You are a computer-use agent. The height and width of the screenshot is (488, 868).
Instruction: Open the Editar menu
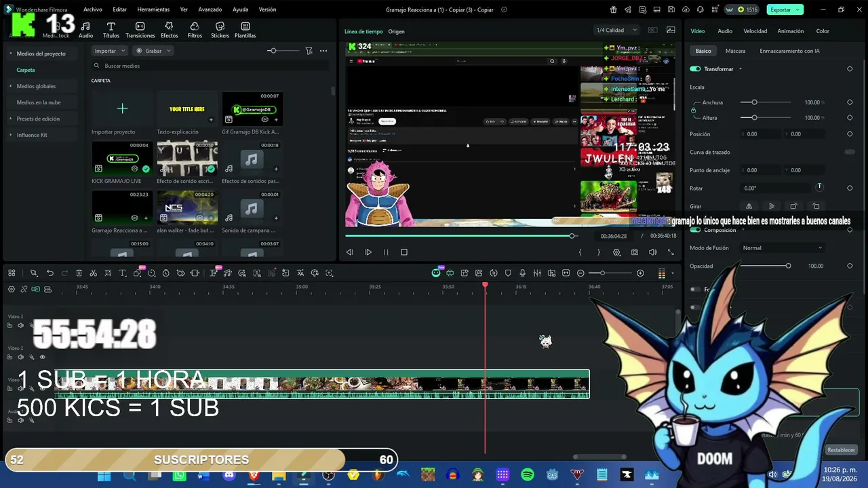(x=120, y=9)
